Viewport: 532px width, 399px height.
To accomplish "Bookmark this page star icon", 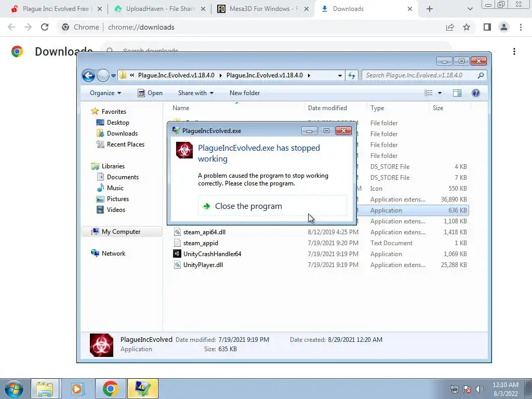I will point(467,27).
